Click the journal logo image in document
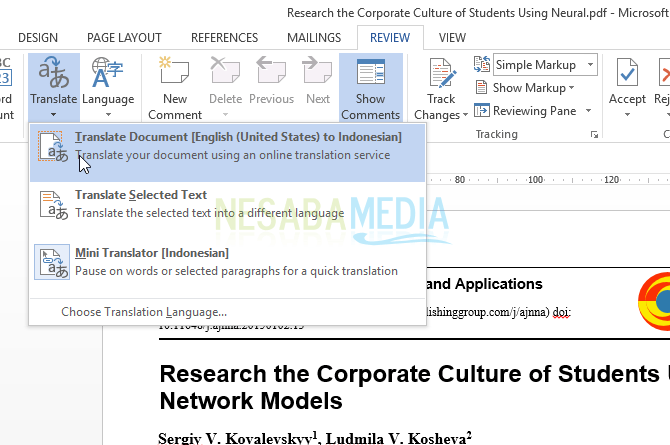Screen dimensions: 670x445 654,301
